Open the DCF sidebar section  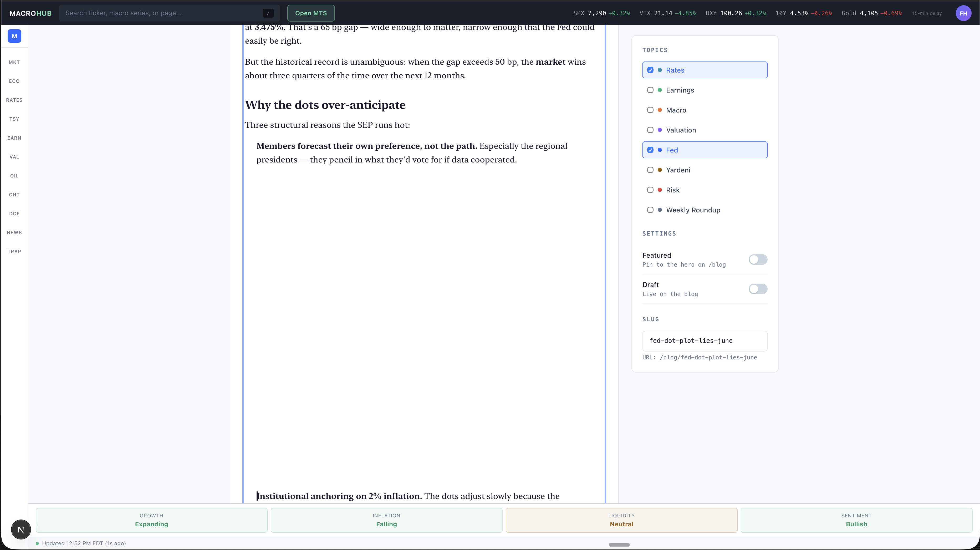14,213
